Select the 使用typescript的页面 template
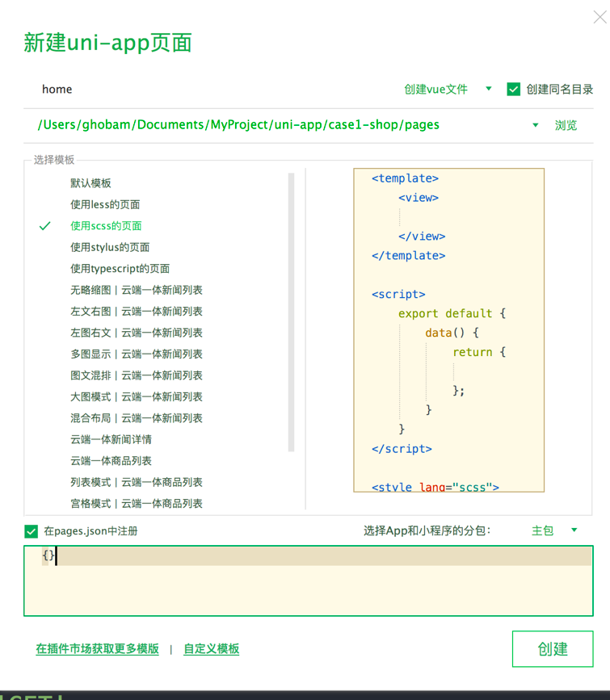 120,269
